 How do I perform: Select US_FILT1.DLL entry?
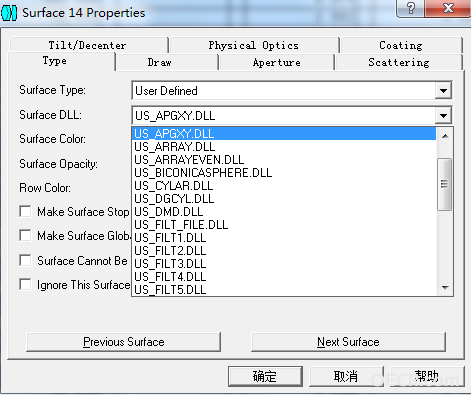coord(284,238)
